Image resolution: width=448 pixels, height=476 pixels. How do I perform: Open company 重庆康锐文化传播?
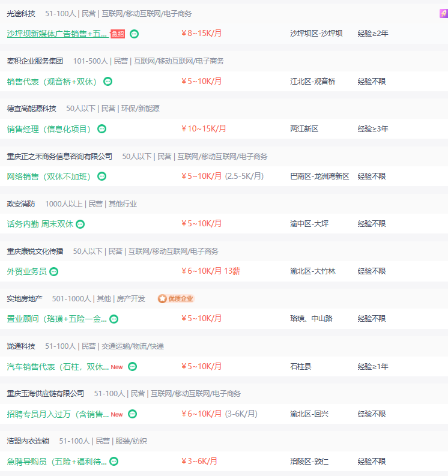pos(35,251)
